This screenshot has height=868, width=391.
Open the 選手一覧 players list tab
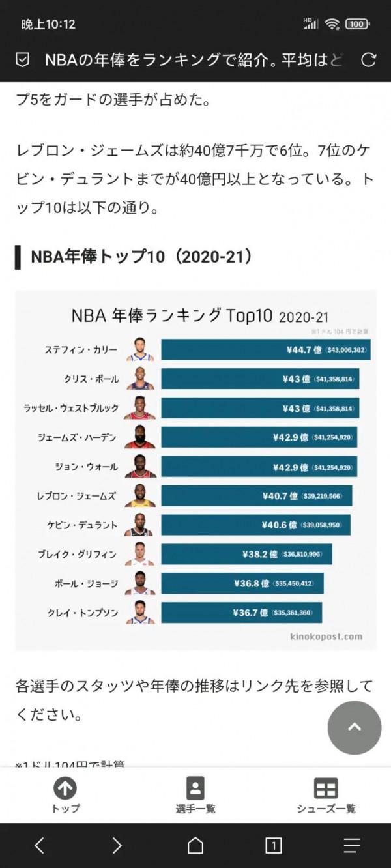pyautogui.click(x=195, y=795)
